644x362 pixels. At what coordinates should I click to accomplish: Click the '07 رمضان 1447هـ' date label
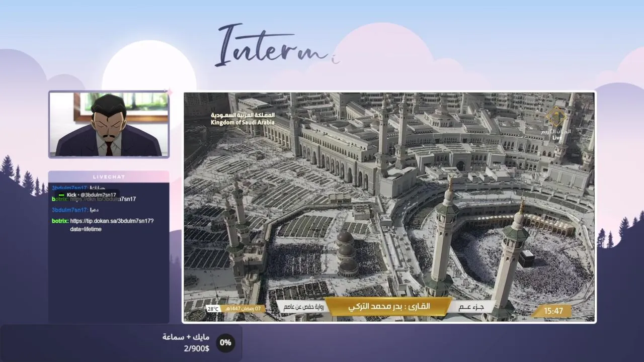[x=243, y=309]
